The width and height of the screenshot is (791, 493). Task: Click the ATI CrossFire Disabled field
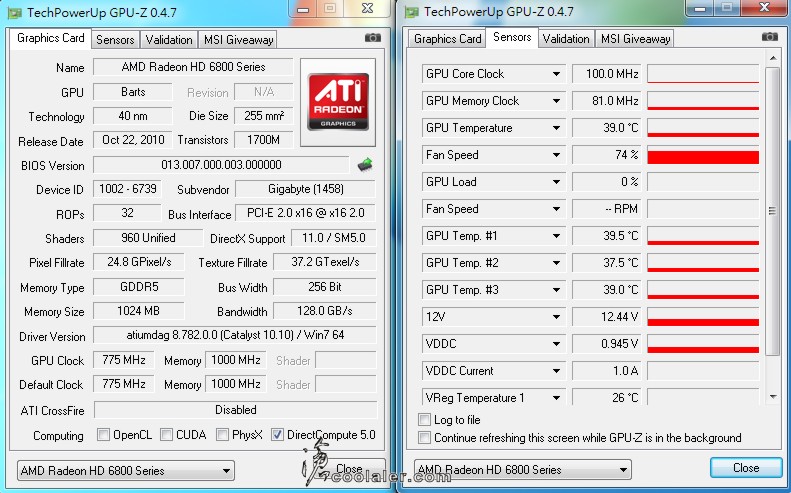tap(235, 410)
